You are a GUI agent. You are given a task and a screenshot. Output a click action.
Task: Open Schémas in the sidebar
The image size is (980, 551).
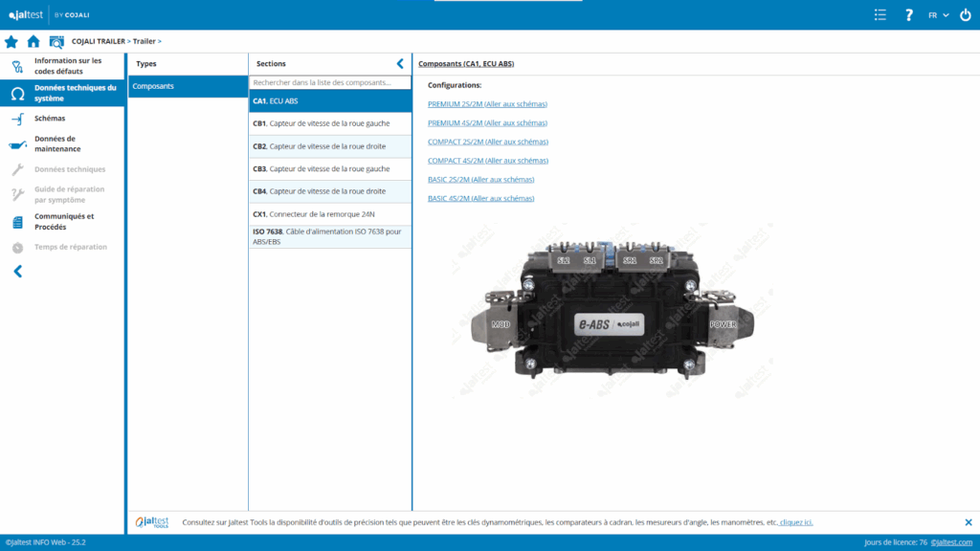pos(50,119)
